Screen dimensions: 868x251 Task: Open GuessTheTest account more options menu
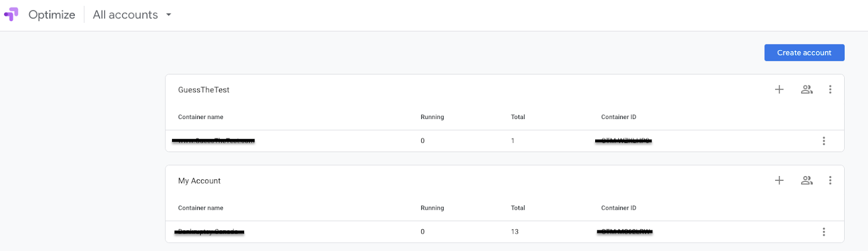[830, 90]
